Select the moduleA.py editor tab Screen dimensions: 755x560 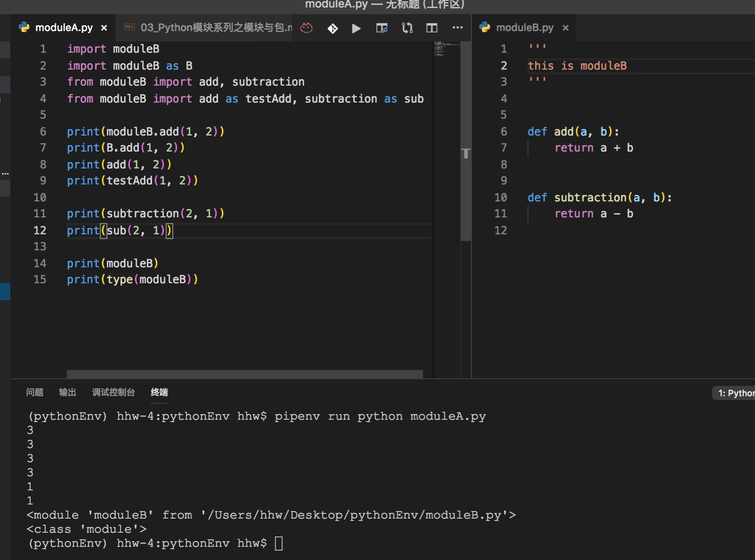(x=64, y=28)
